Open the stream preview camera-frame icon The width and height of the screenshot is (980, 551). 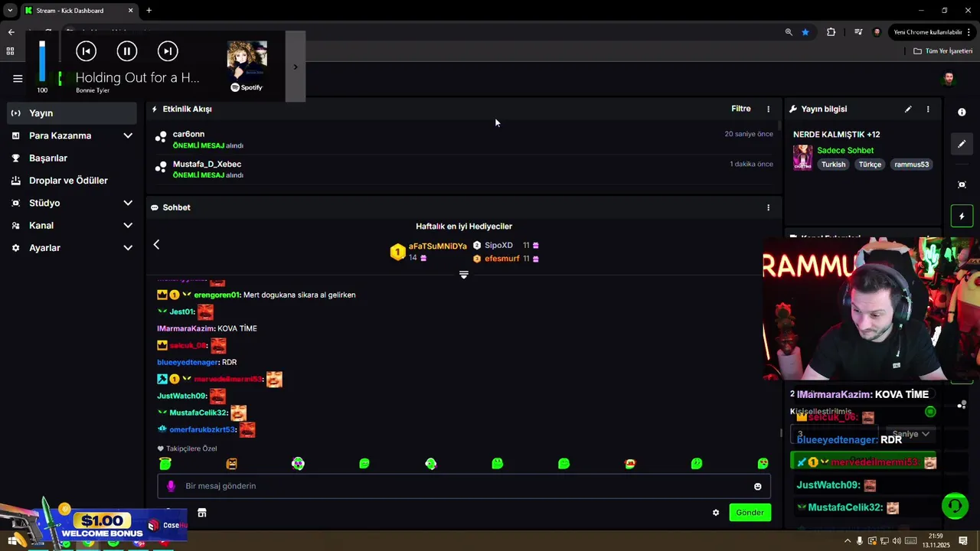pos(962,184)
